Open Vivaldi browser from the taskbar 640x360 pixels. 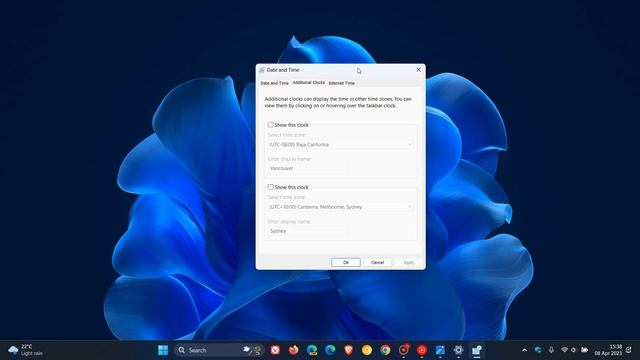(x=275, y=350)
